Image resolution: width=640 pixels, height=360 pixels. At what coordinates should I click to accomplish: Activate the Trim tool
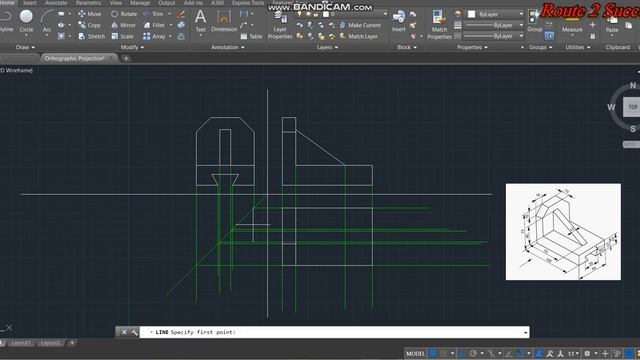point(153,14)
